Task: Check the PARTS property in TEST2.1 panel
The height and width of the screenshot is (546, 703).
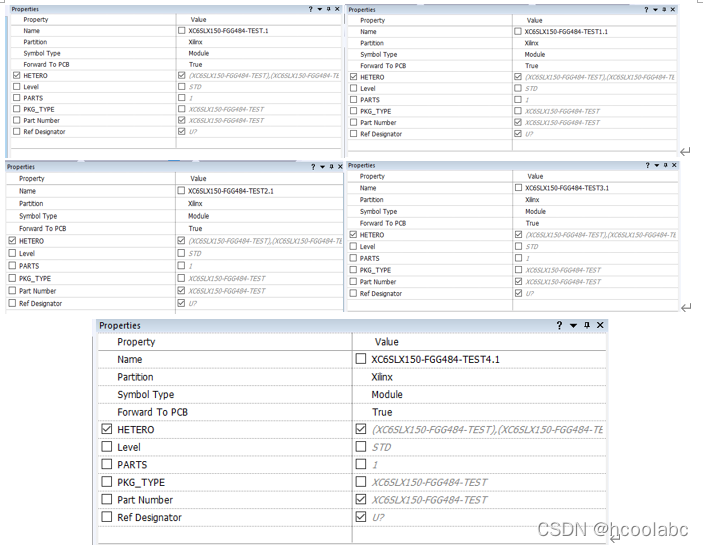Action: (x=12, y=265)
